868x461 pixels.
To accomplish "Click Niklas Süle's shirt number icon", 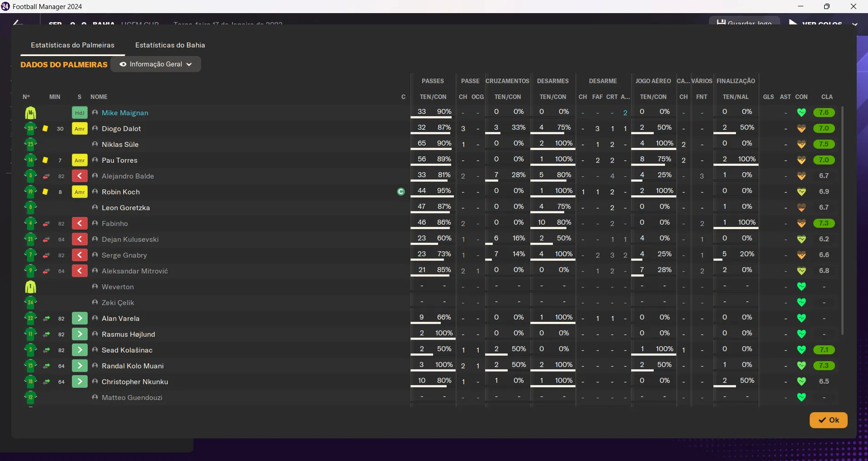I will [30, 144].
